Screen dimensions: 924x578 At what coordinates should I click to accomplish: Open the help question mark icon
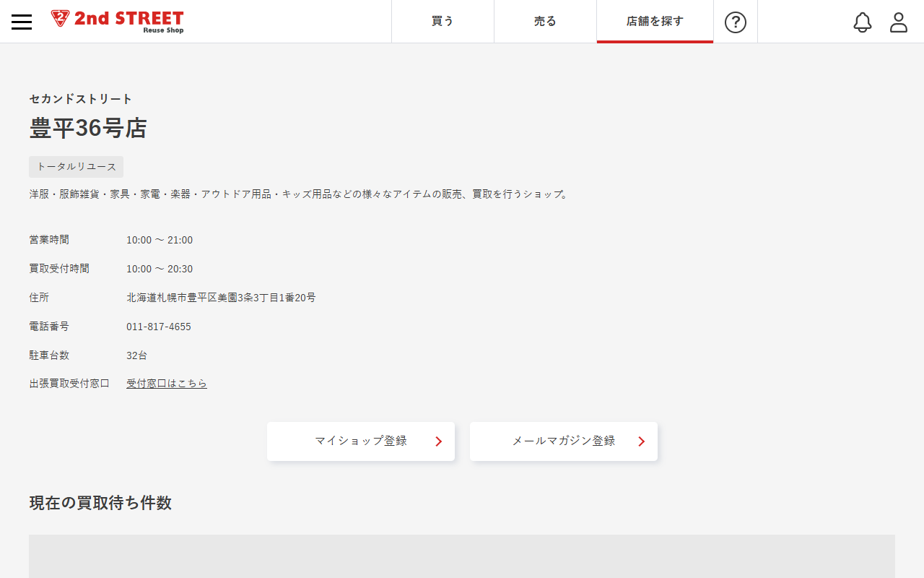(x=735, y=22)
